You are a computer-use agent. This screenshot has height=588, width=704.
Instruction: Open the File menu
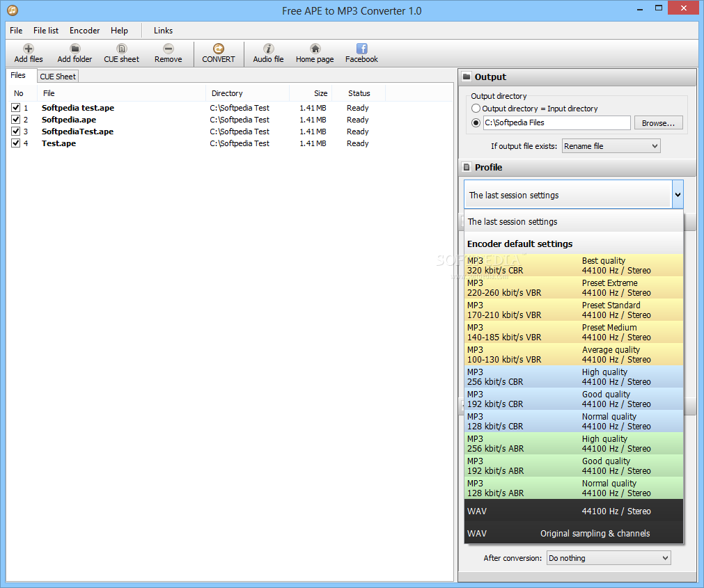pyautogui.click(x=16, y=31)
